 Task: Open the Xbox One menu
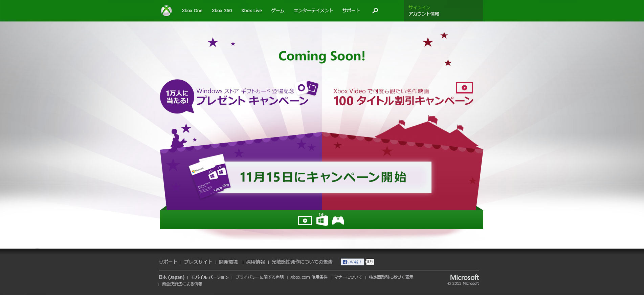[x=192, y=11]
